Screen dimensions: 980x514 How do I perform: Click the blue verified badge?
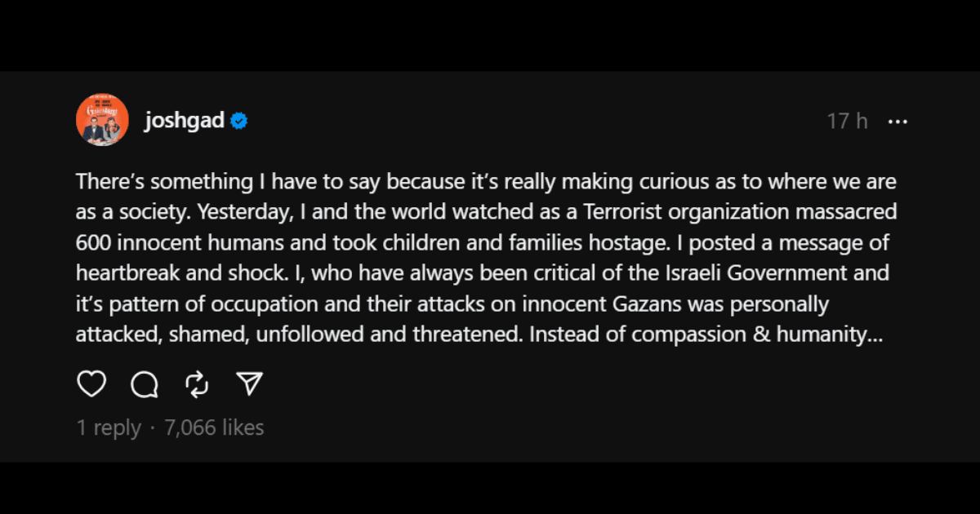tap(238, 122)
